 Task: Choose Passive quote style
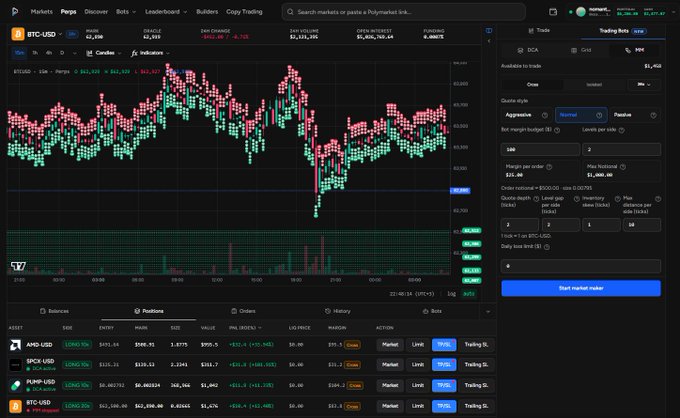tap(635, 115)
